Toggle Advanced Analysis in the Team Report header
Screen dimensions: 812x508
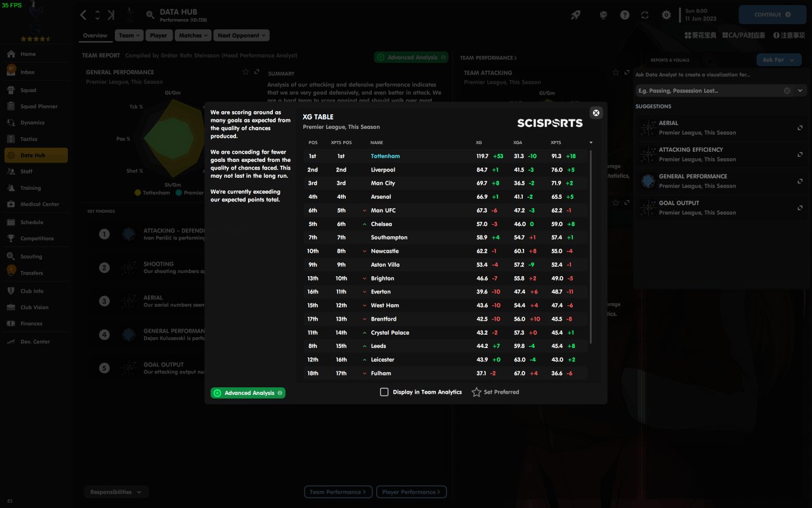pos(411,57)
